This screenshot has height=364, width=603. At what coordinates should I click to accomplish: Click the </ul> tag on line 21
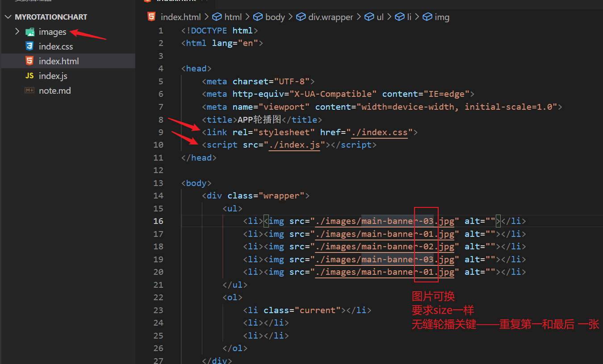235,285
